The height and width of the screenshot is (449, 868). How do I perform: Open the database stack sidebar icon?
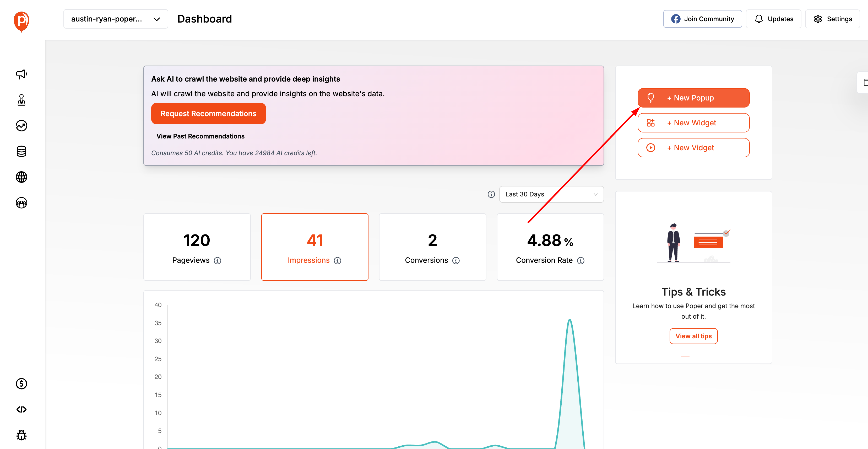click(x=21, y=151)
